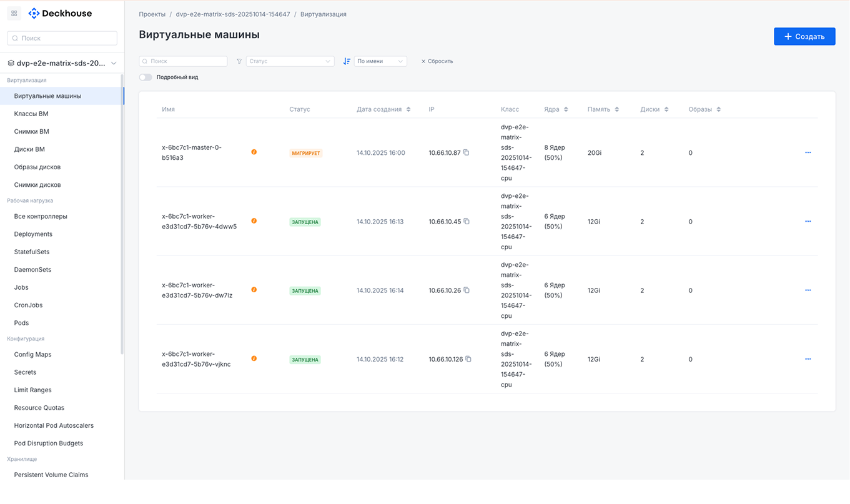This screenshot has width=850, height=504.
Task: Click orange warning icon on master-0 row
Action: (254, 152)
